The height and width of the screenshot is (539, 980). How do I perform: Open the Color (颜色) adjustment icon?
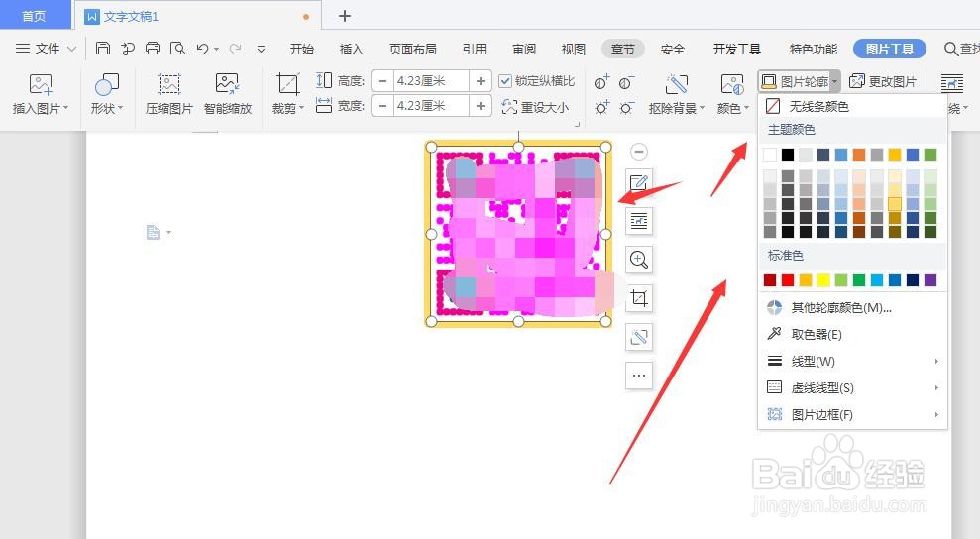pyautogui.click(x=732, y=84)
